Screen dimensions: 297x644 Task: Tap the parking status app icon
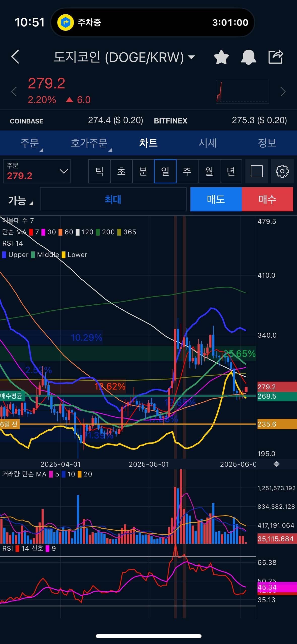click(65, 22)
